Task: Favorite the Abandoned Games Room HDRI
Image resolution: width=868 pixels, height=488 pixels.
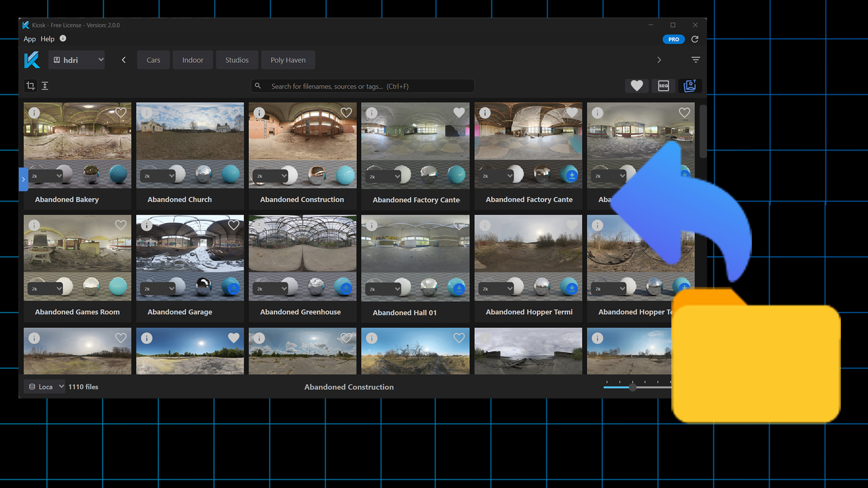Action: point(121,225)
